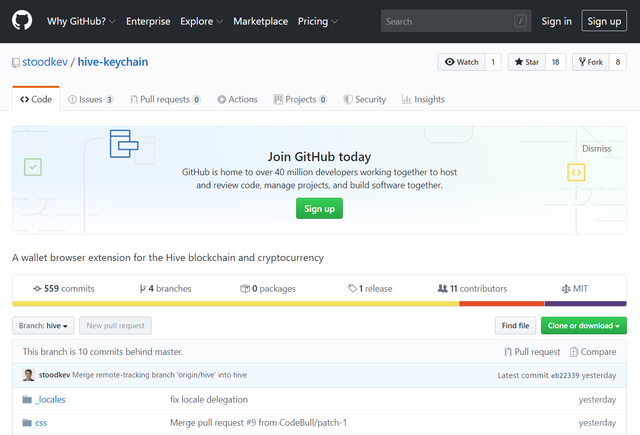Open stoodkev's profile link
Screen dimensions: 640x435
(x=45, y=62)
